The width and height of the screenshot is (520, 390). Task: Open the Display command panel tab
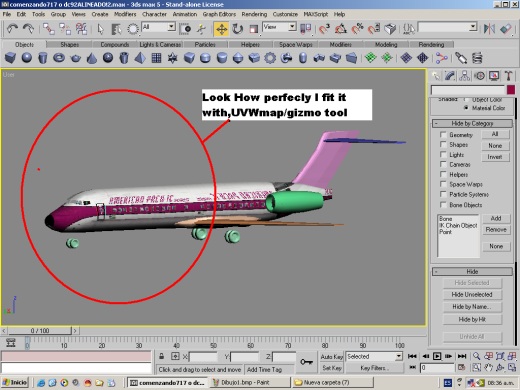(x=494, y=76)
